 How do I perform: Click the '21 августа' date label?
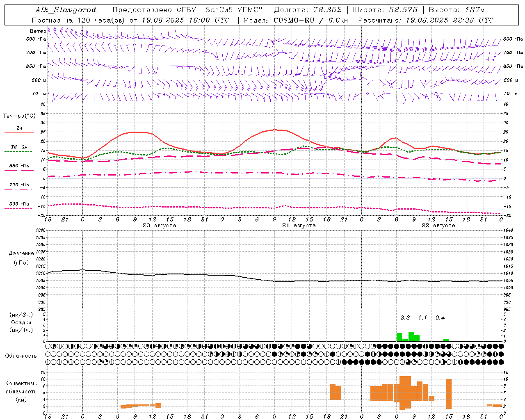click(x=299, y=226)
